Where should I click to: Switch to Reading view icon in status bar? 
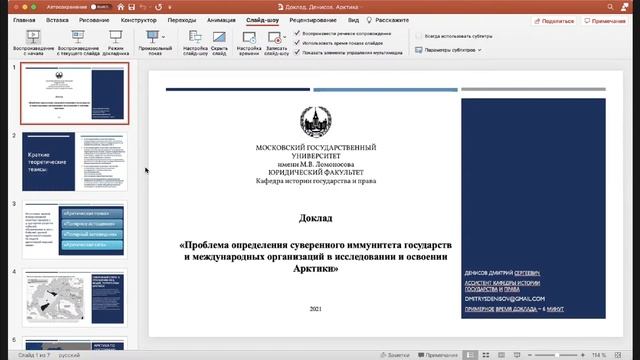[x=501, y=355]
